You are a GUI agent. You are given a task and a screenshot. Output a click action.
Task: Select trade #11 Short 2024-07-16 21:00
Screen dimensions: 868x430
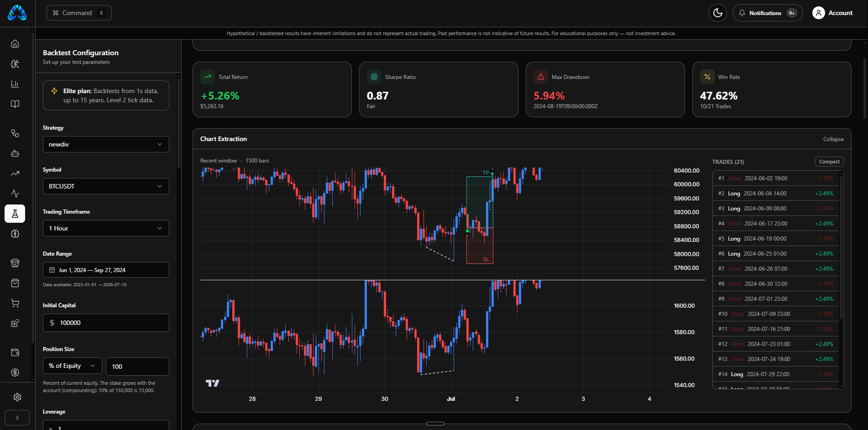[x=775, y=329]
